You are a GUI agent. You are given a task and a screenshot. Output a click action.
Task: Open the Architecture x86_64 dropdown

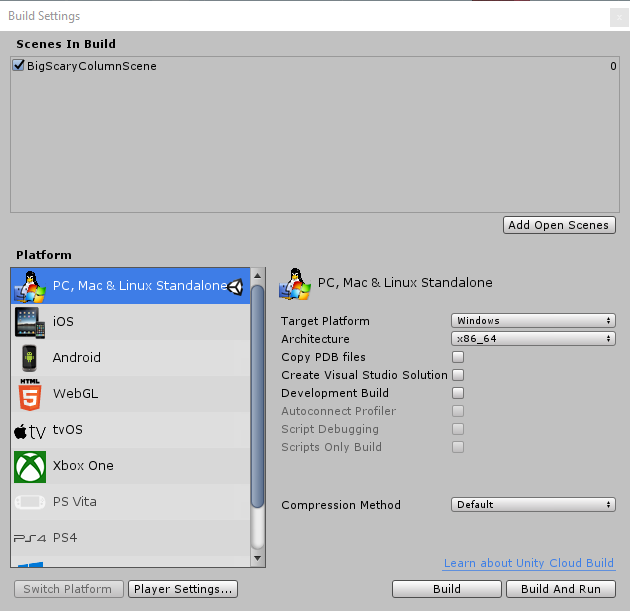[x=532, y=339]
